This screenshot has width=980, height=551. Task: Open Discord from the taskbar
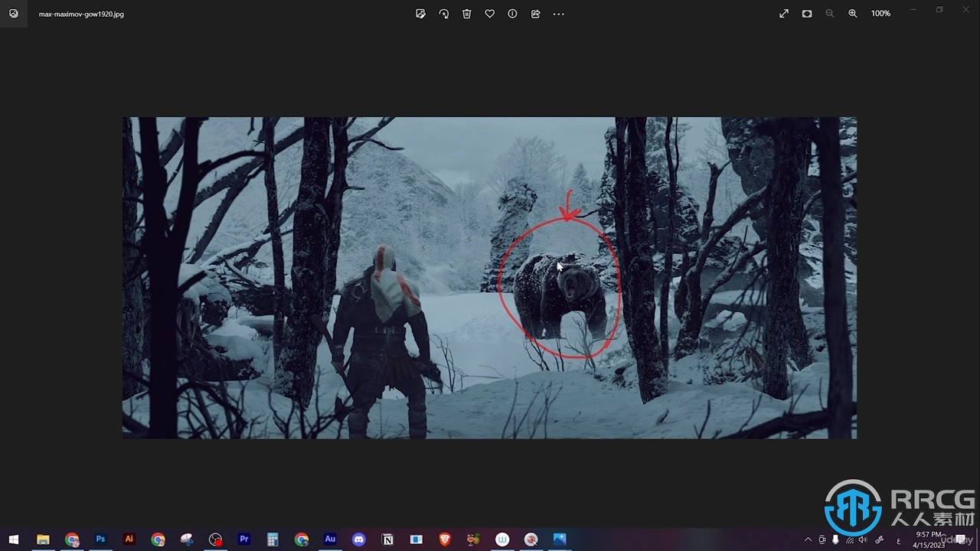pos(359,540)
